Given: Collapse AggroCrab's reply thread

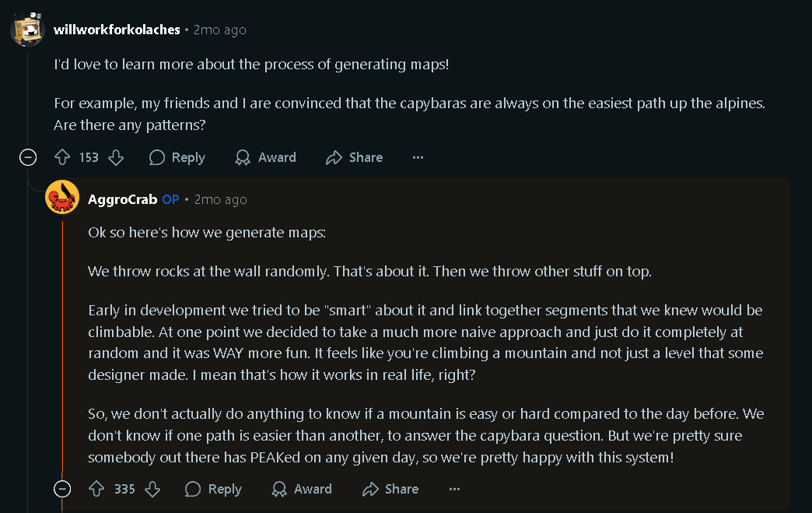Looking at the screenshot, I should point(62,489).
